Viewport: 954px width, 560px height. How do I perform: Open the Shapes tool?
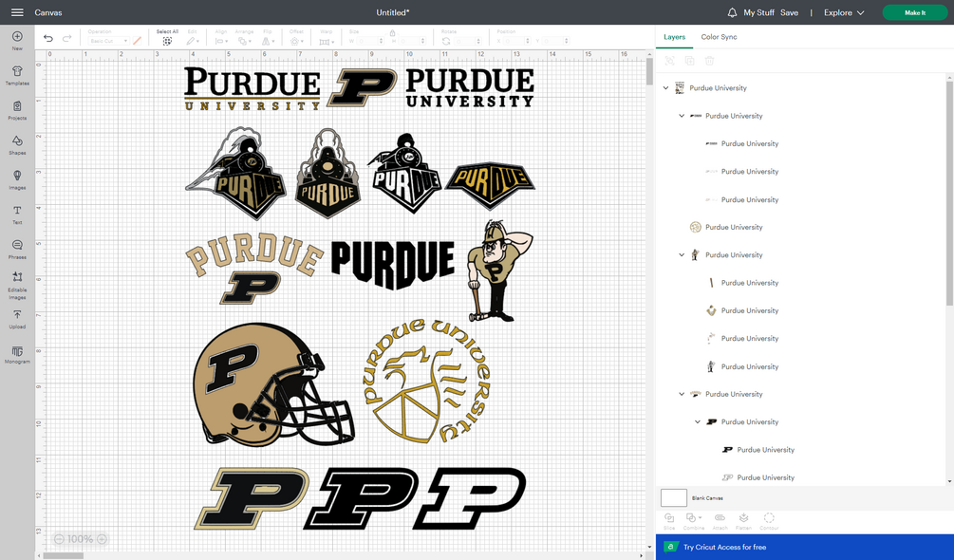pyautogui.click(x=17, y=144)
